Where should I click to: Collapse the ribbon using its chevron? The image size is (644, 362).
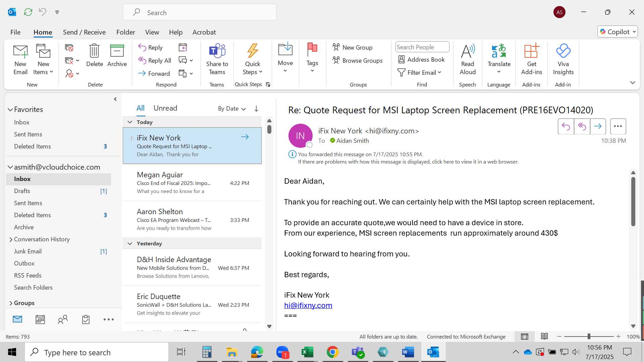(x=633, y=82)
